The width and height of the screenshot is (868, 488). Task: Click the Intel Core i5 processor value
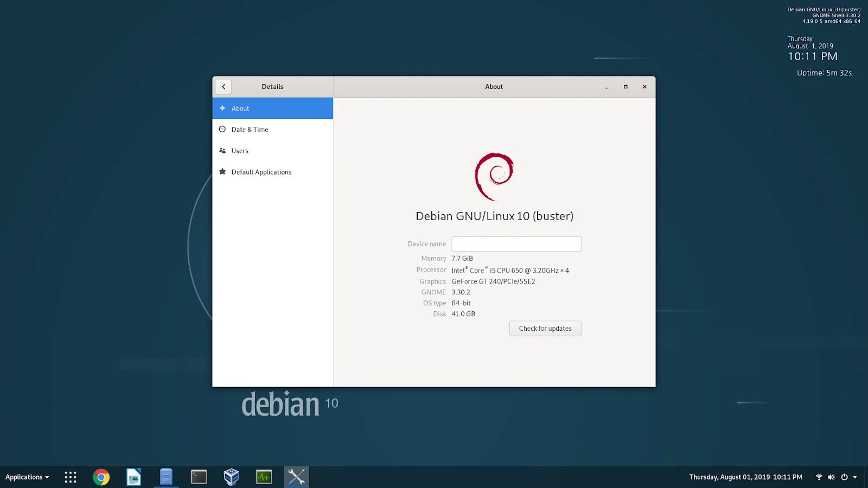pyautogui.click(x=510, y=270)
